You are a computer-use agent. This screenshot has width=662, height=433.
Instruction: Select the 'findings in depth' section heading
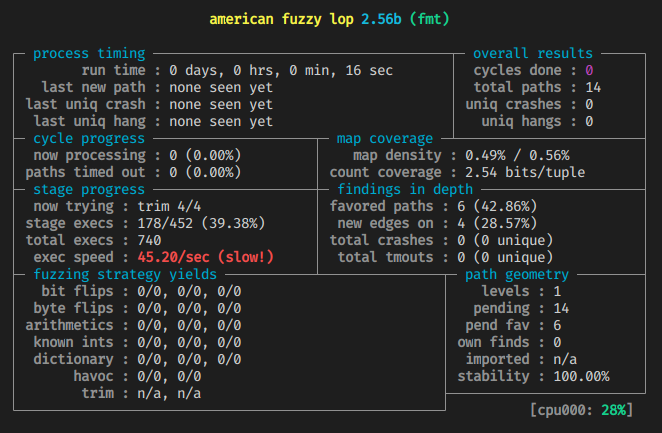[405, 189]
